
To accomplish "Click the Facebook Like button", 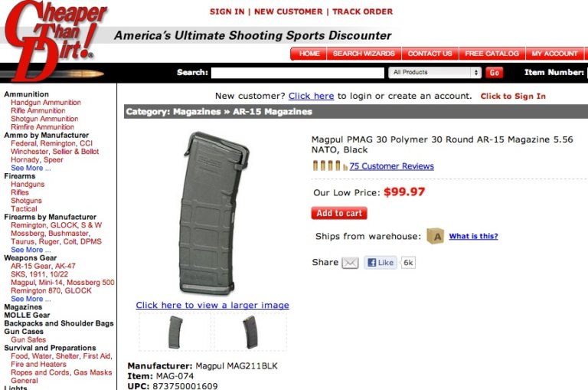I will (x=381, y=262).
